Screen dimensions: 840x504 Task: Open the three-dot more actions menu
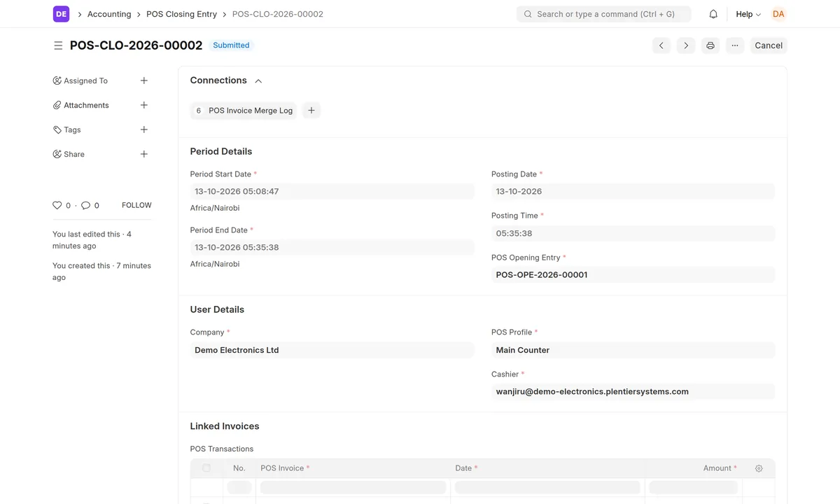click(x=735, y=45)
